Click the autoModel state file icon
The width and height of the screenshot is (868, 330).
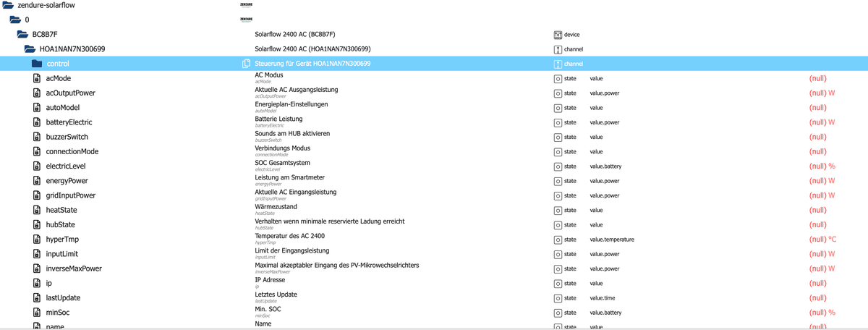(37, 108)
